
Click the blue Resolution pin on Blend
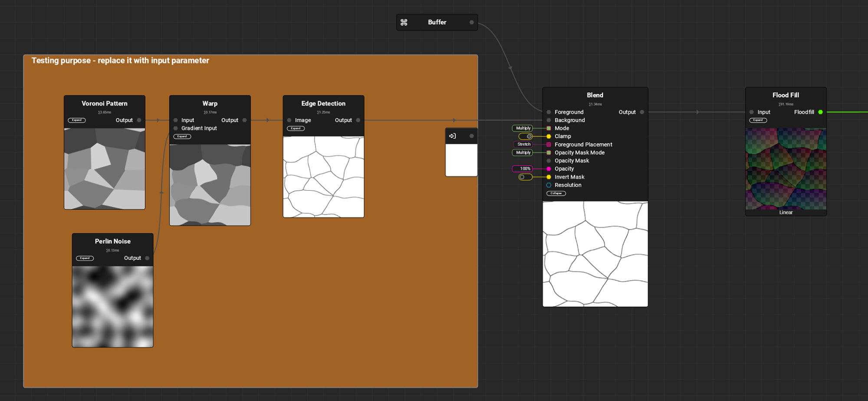pos(549,185)
